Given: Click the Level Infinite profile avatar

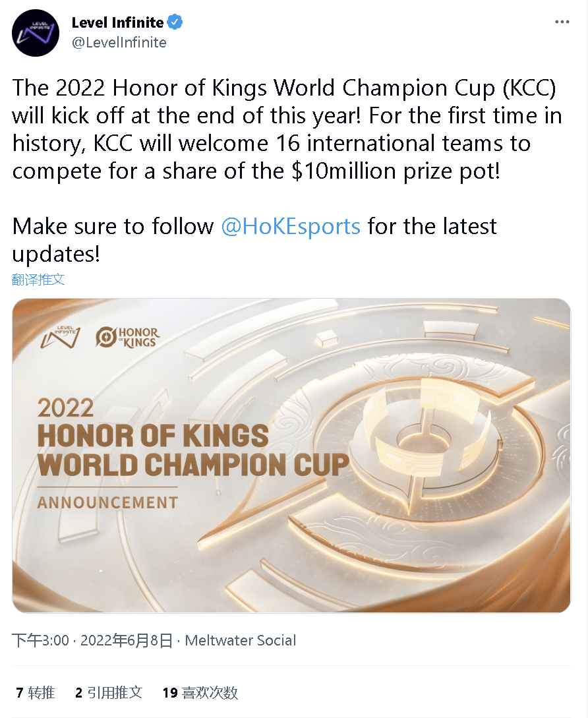Looking at the screenshot, I should coord(36,33).
